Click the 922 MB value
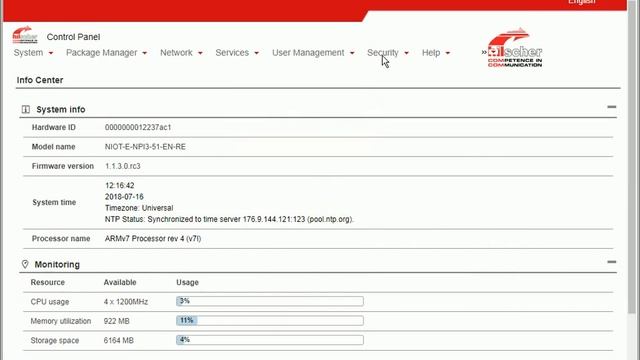Viewport: 640px width, 360px height. coord(116,321)
